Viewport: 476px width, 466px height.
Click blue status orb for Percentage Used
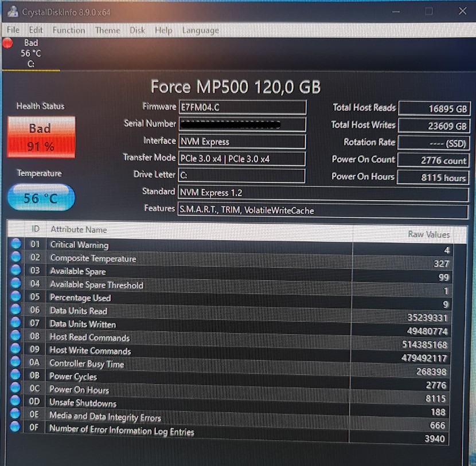coord(16,296)
